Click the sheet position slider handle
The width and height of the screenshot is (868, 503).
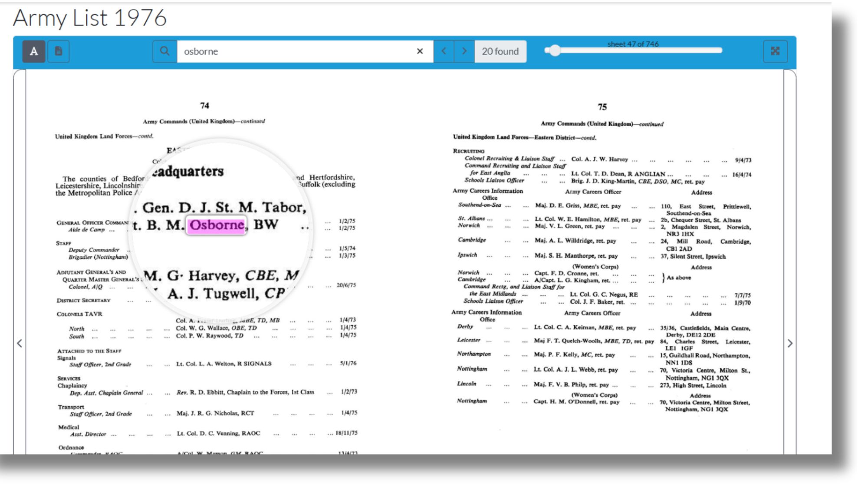coord(555,50)
